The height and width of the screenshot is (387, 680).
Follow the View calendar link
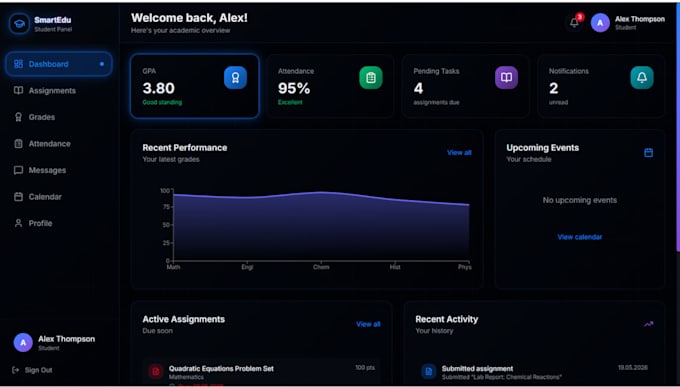(x=579, y=237)
